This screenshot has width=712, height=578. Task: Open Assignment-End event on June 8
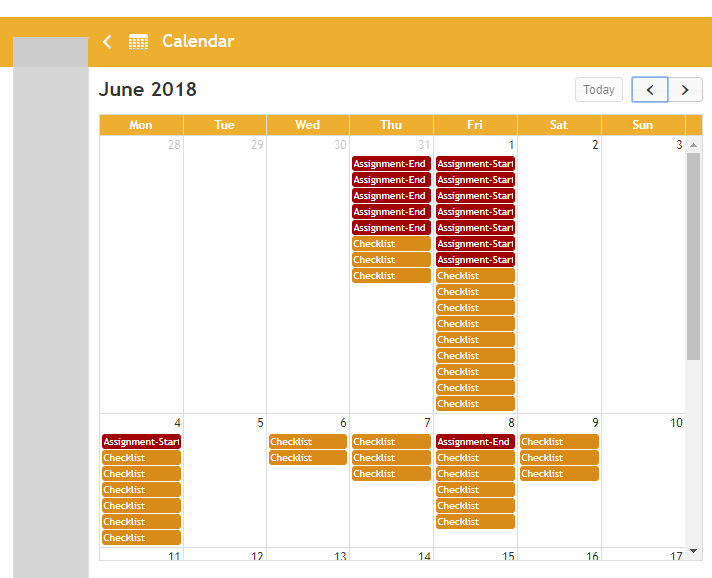pyautogui.click(x=474, y=442)
